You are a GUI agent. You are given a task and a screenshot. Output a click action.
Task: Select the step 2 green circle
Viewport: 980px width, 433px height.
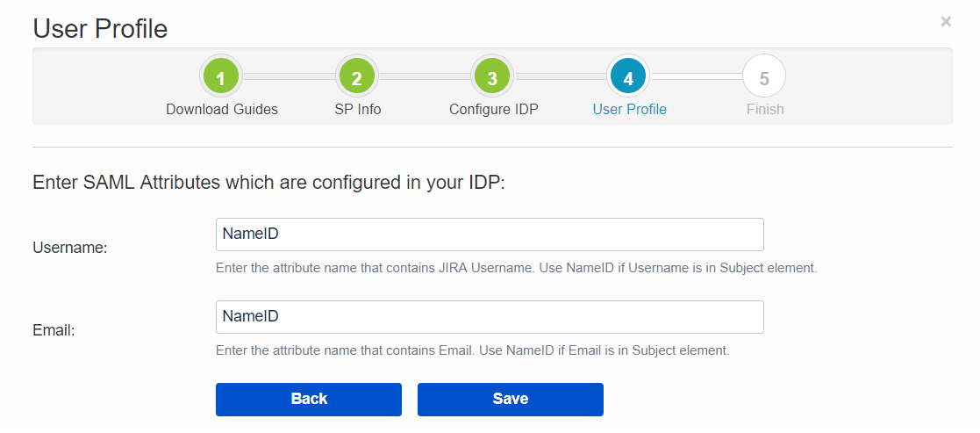[356, 77]
